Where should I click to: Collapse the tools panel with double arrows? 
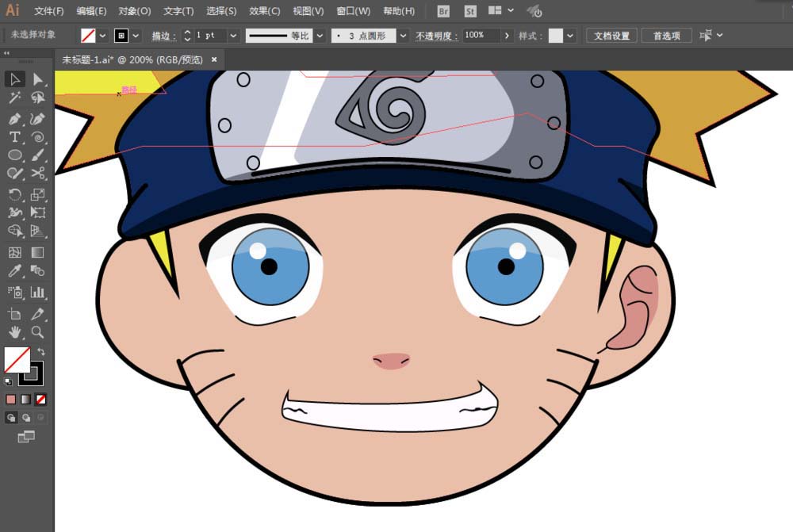pyautogui.click(x=6, y=53)
